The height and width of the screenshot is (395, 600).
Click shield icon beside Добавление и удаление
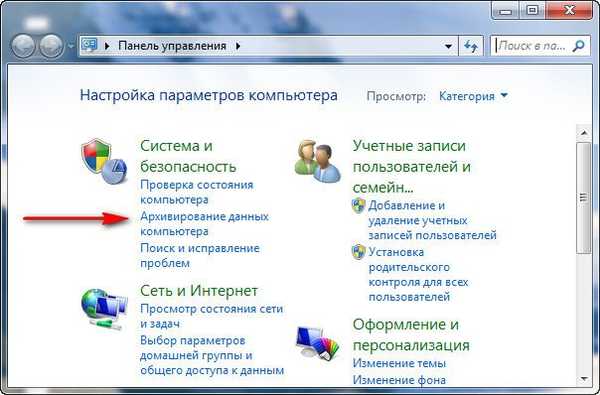click(x=359, y=206)
